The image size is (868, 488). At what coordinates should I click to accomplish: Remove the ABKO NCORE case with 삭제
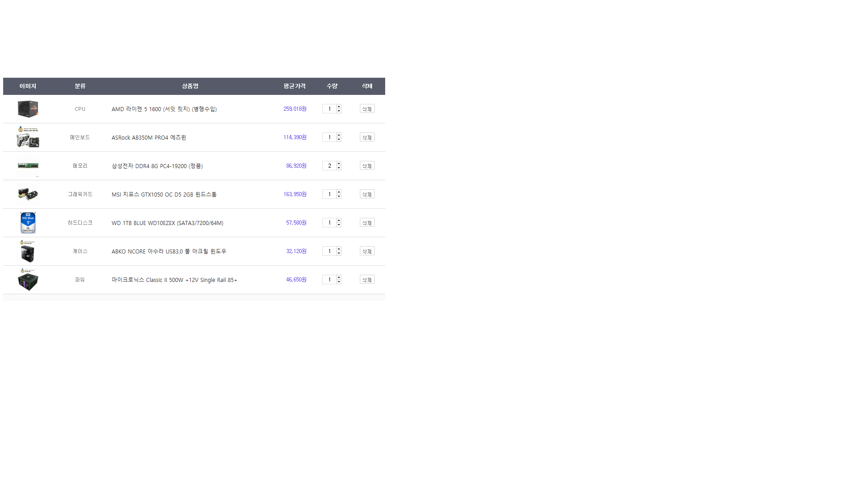coord(367,251)
